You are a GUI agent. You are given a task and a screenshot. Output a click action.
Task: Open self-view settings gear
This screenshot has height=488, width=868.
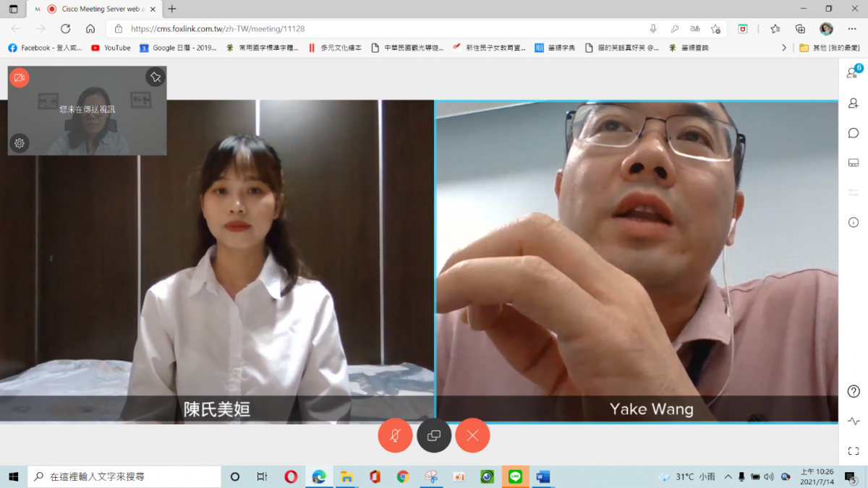[20, 143]
